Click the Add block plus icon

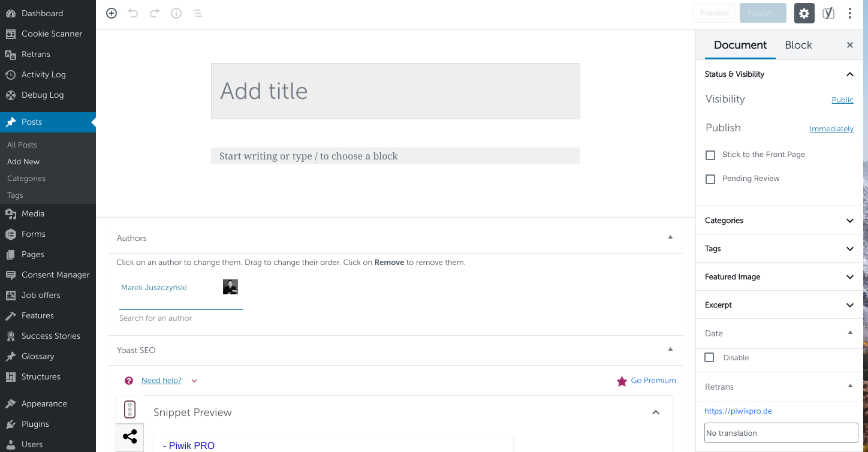(111, 13)
